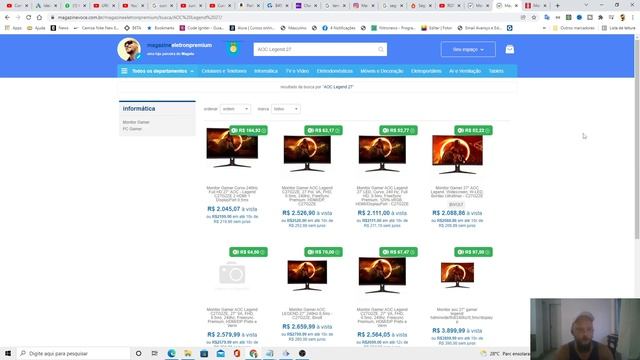Click the Chrome profile avatar icon
Screen dimensions: 640x360
click(622, 18)
